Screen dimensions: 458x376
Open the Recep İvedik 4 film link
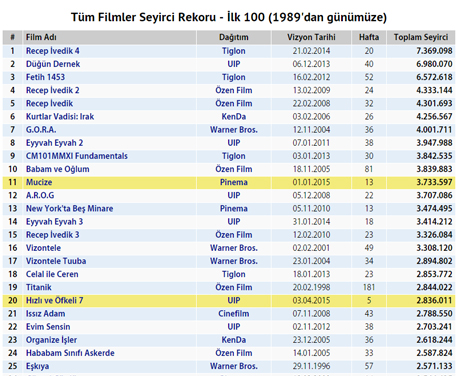pyautogui.click(x=53, y=51)
